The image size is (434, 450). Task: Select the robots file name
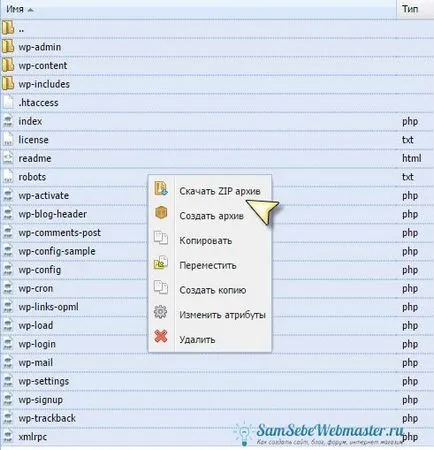click(x=32, y=177)
